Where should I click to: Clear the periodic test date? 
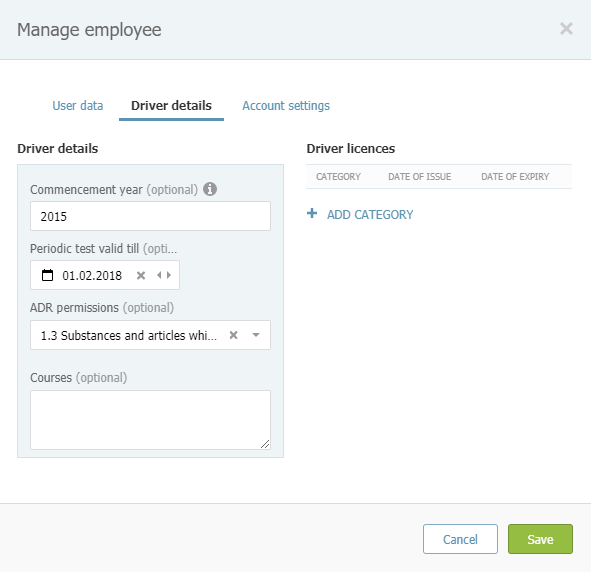(x=141, y=275)
